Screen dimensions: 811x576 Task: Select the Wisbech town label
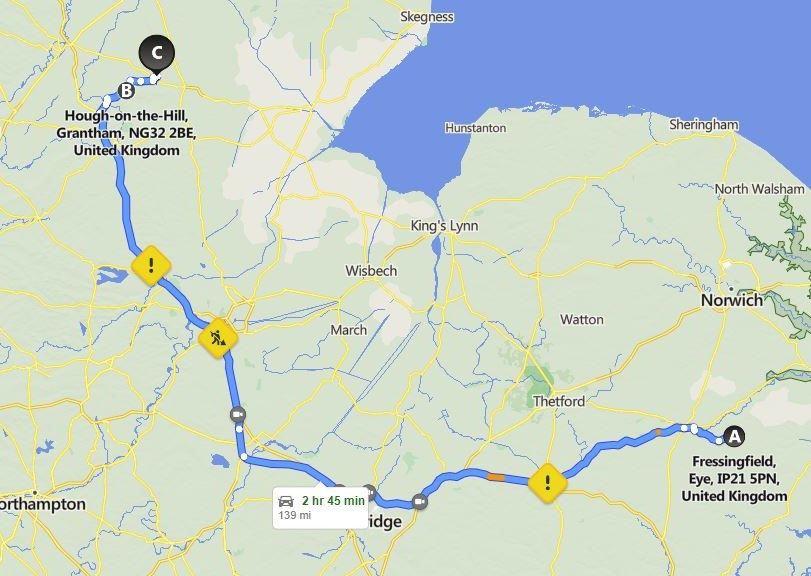[371, 271]
